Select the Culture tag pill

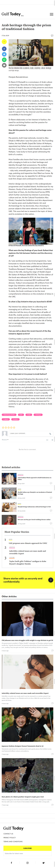(6, 419)
